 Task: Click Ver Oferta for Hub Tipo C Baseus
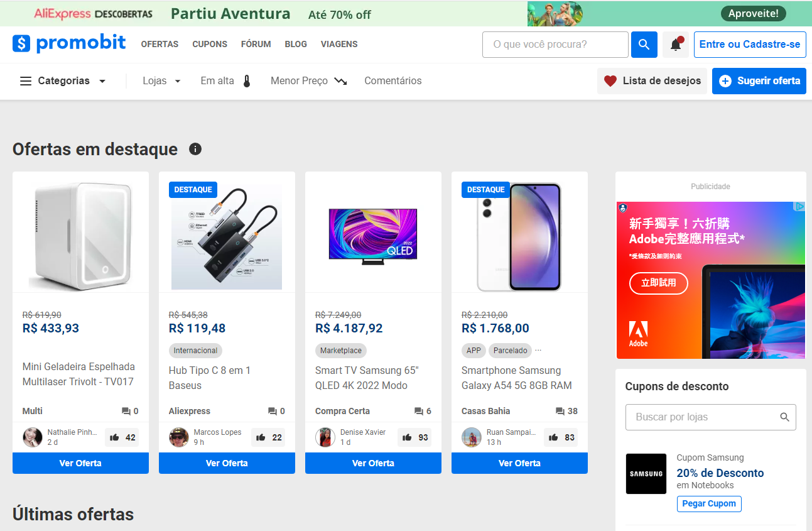pos(227,463)
